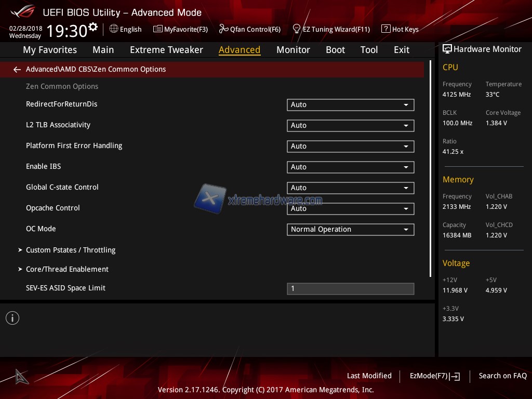The width and height of the screenshot is (532, 399).
Task: Open Qfan Control(F6) fan icon
Action: coord(223,29)
